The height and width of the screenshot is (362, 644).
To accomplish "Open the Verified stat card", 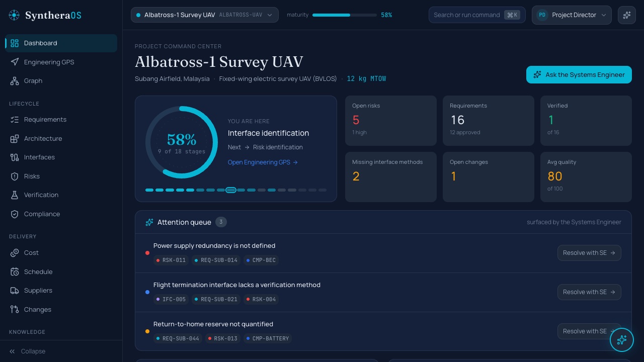I will pos(586,121).
